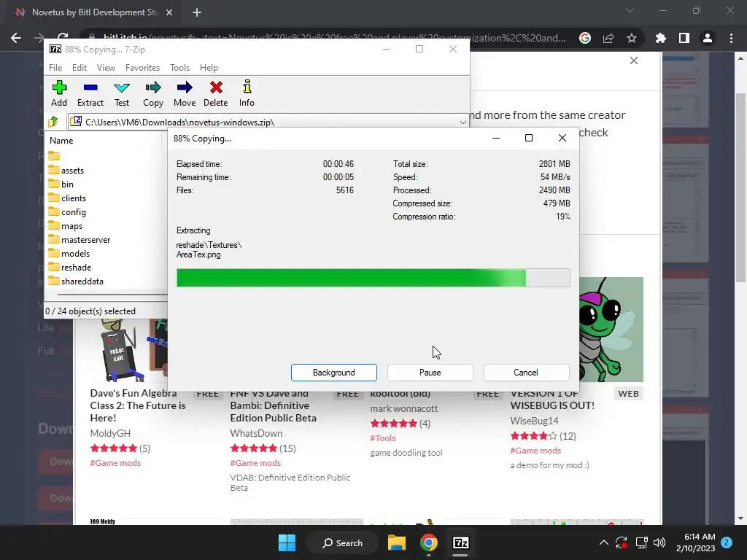Pause the copying operation

430,373
